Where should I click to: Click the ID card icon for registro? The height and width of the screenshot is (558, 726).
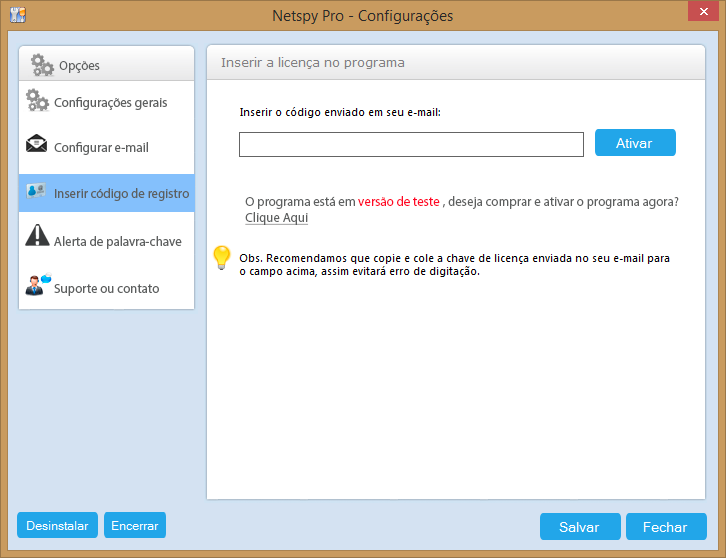point(36,191)
